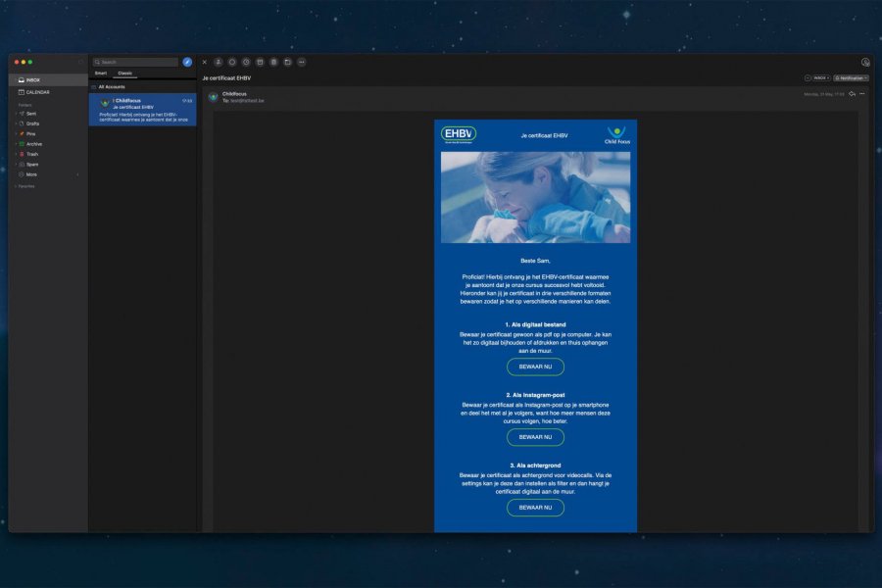Click the move to folder toolbar icon
Screen dimensions: 882x588
point(287,62)
